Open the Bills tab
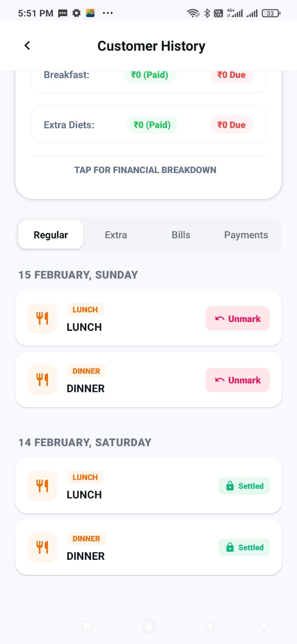The width and height of the screenshot is (297, 644). (x=181, y=235)
